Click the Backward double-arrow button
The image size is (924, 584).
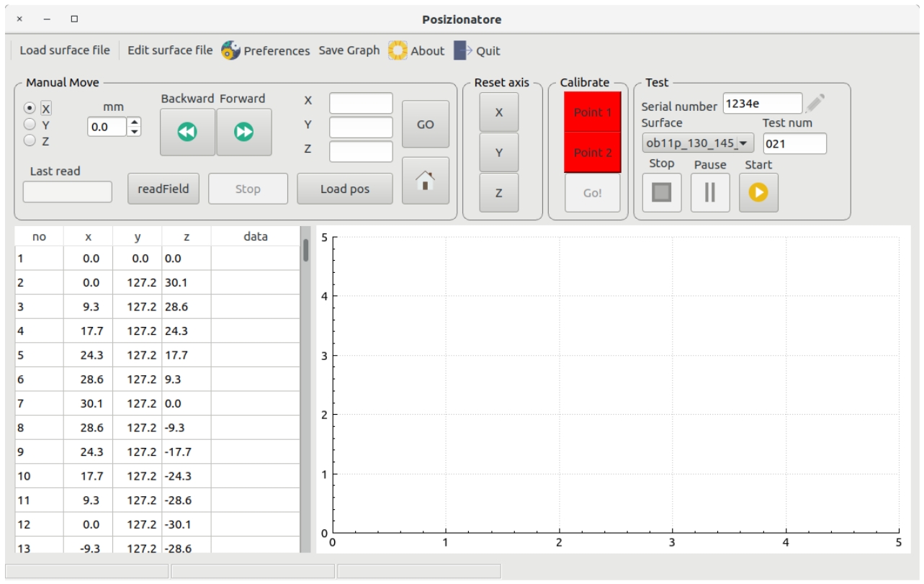tap(187, 132)
